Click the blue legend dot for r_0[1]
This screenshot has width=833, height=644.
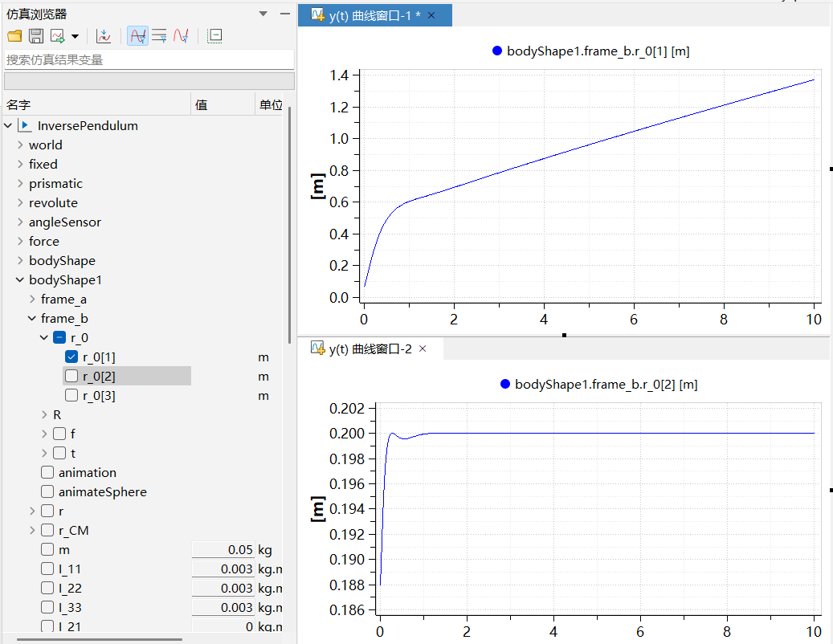(x=496, y=51)
